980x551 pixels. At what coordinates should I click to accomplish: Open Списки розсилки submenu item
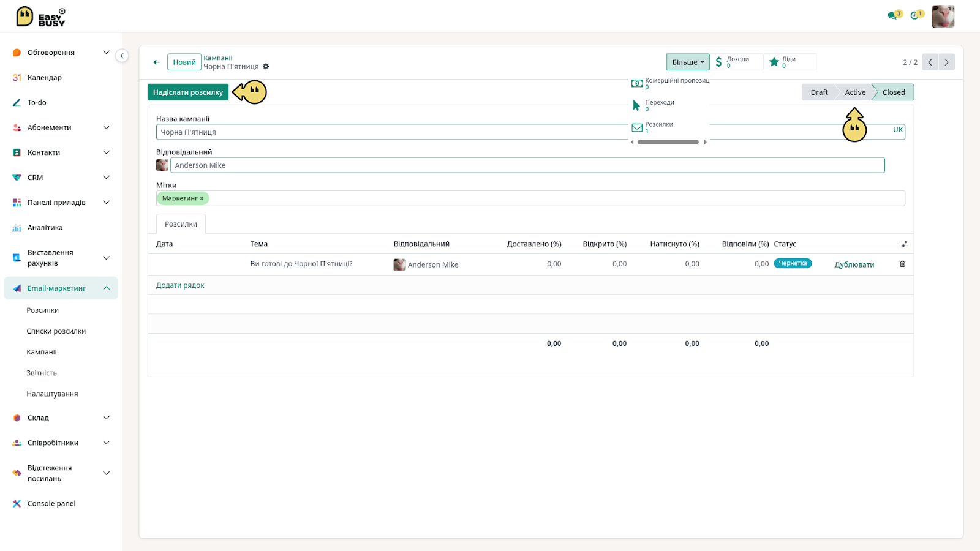tap(56, 331)
